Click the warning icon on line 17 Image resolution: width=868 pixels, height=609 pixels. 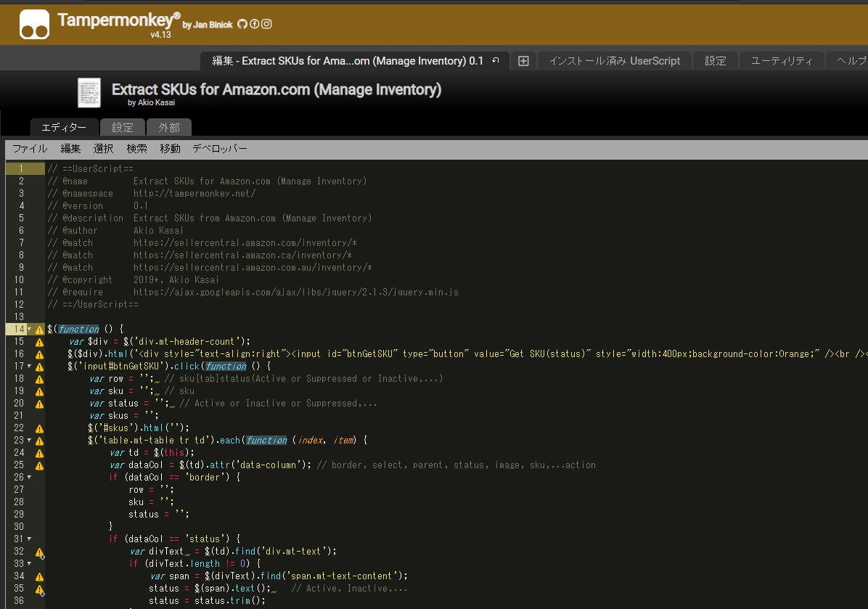[39, 367]
